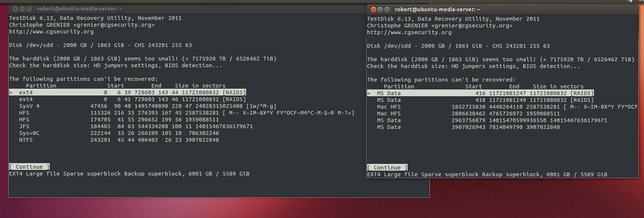Click the 'seems too small' warning in the front terminal
This screenshot has width=644, height=218.
501,59
